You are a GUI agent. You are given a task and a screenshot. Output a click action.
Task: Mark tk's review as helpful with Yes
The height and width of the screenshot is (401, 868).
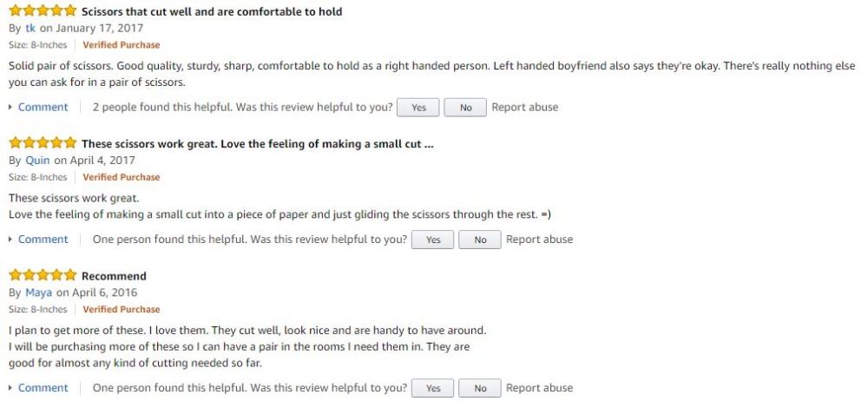coord(418,108)
